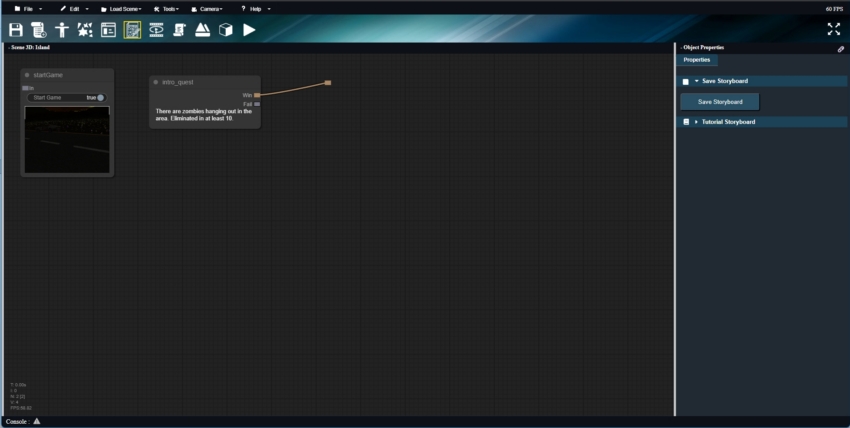Switch to the Properties tab
Screen dimensions: 850x428
[x=697, y=60]
